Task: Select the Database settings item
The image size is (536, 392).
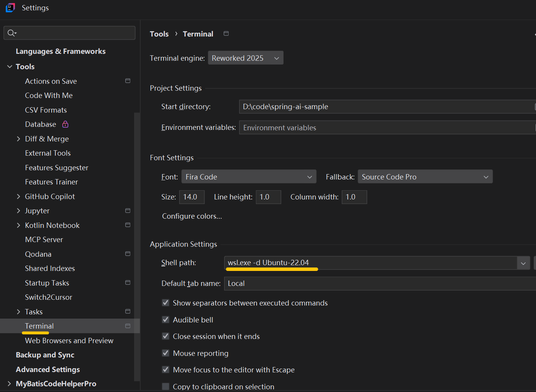Action: click(40, 124)
